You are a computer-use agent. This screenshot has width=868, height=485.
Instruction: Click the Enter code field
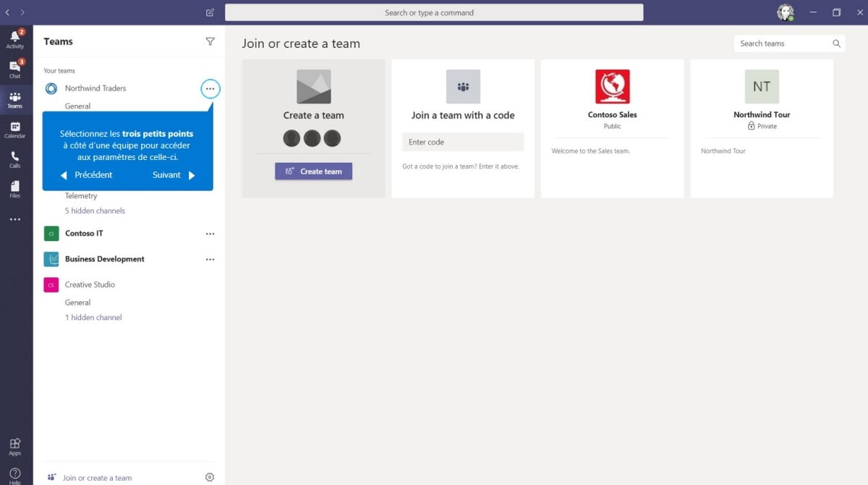point(463,142)
